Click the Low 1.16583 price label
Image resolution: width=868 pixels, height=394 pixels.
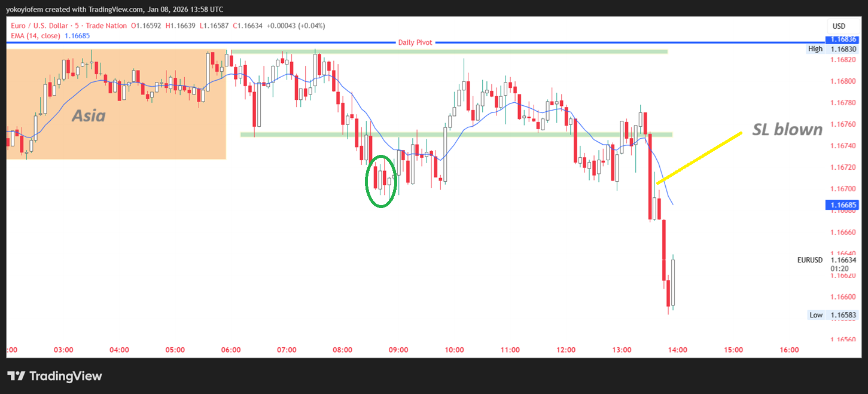click(832, 315)
